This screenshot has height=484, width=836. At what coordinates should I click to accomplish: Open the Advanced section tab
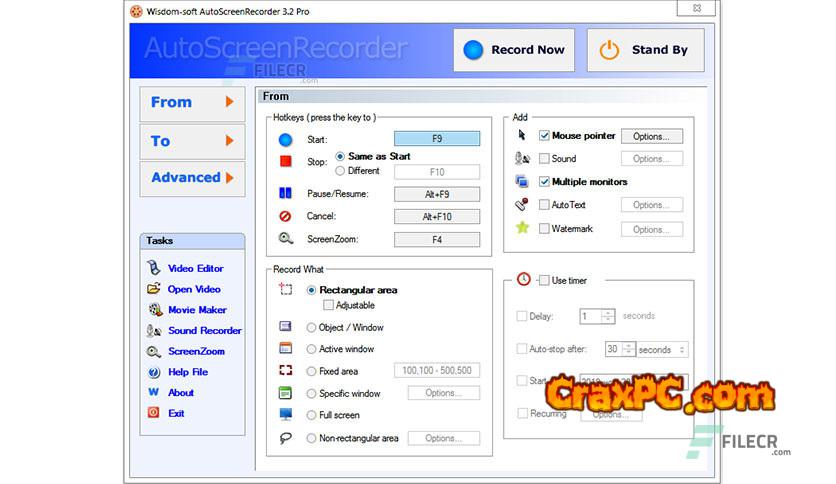[x=192, y=178]
